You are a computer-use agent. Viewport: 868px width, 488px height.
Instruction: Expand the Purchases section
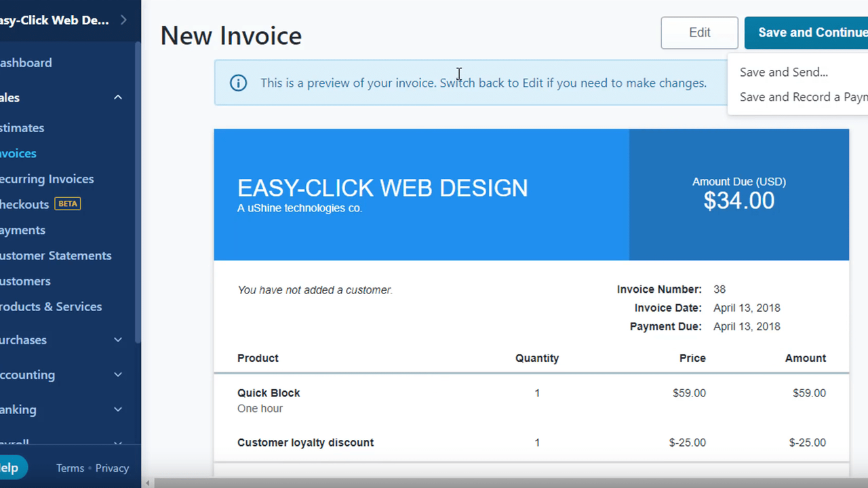[117, 340]
